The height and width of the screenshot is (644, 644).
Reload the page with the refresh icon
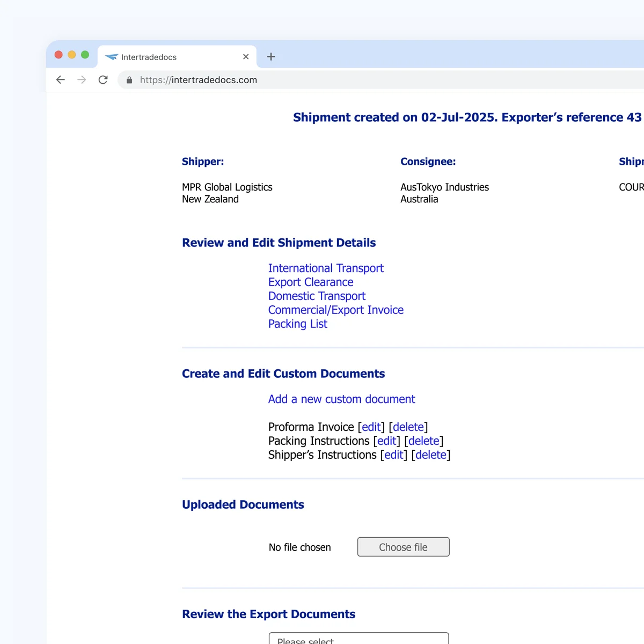(103, 80)
